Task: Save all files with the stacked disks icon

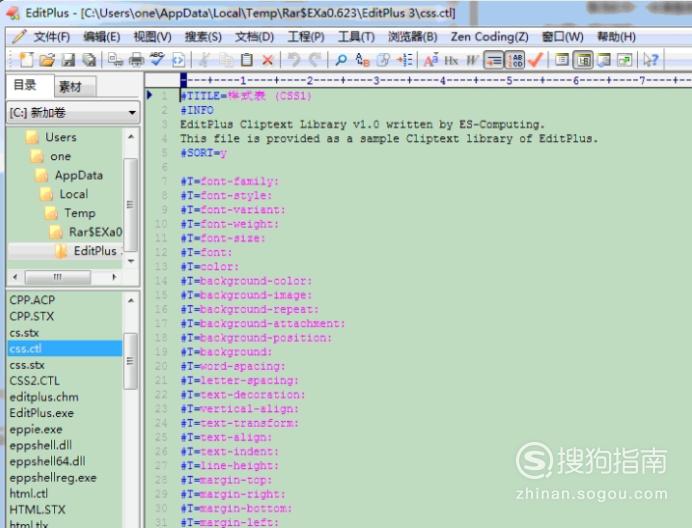Action: (x=89, y=60)
